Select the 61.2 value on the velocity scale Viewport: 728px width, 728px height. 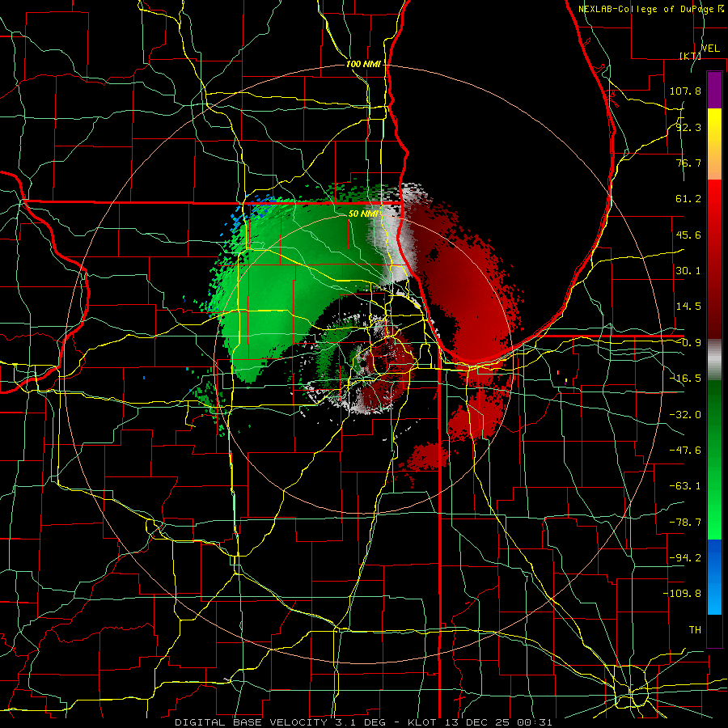click(x=688, y=199)
